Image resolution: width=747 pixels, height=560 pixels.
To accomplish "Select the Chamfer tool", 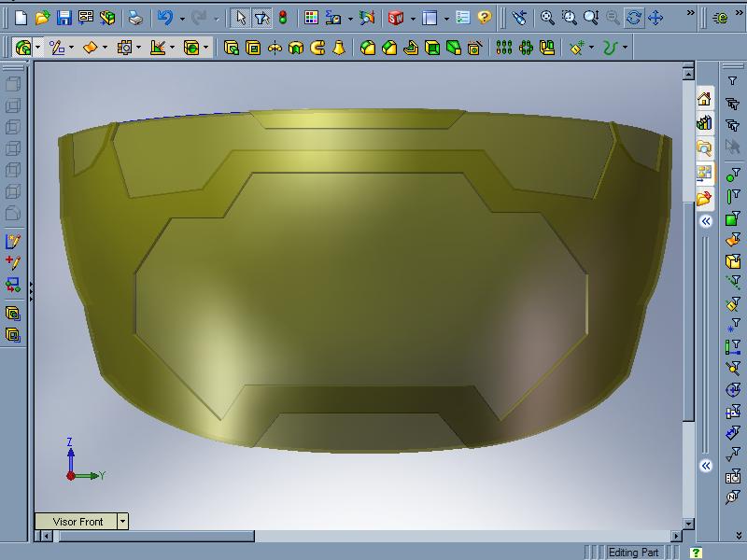I will click(389, 48).
